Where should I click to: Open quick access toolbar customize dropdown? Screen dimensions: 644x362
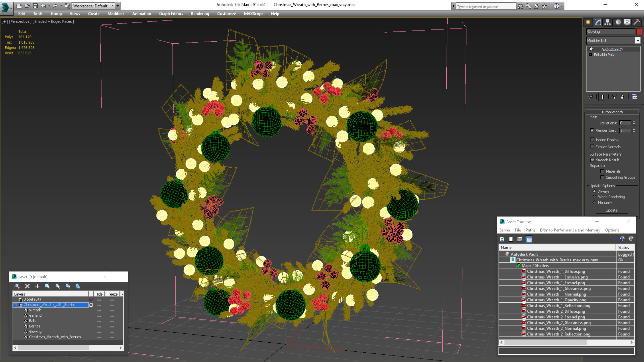(118, 6)
